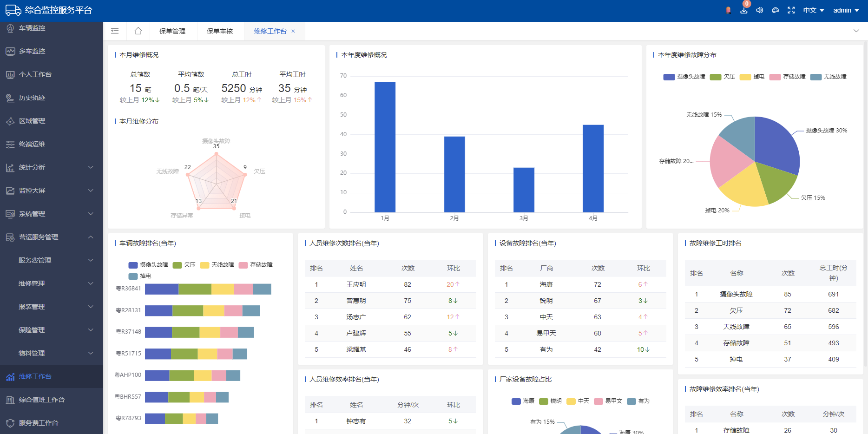868x434 pixels.
Task: Toggle 欠压 legend in vehicle fault ranking chart
Action: [184, 265]
